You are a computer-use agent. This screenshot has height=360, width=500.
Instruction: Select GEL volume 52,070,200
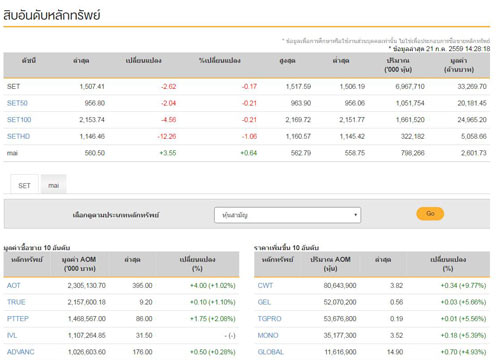340,302
